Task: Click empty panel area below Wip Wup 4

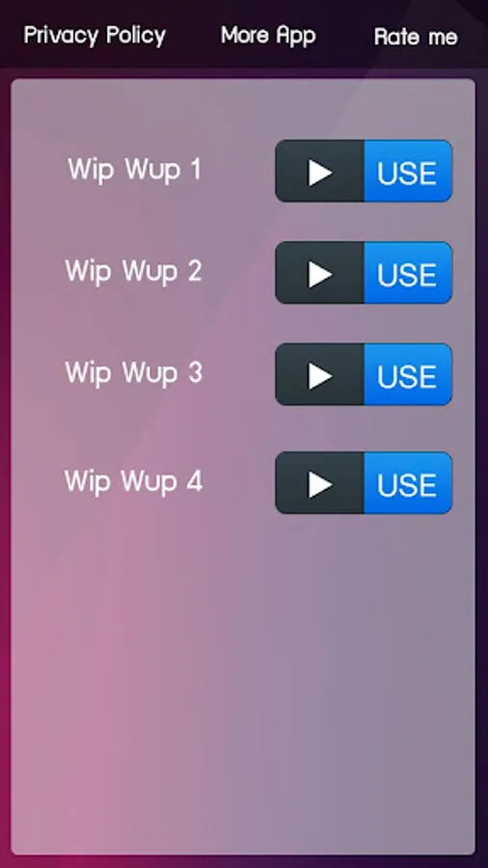Action: (243, 681)
